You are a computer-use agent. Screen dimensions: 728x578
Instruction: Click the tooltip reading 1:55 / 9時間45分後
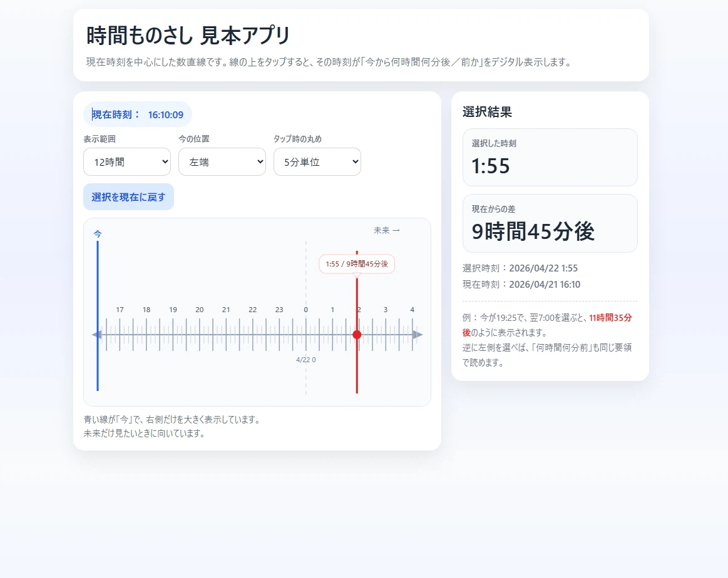[x=357, y=264]
